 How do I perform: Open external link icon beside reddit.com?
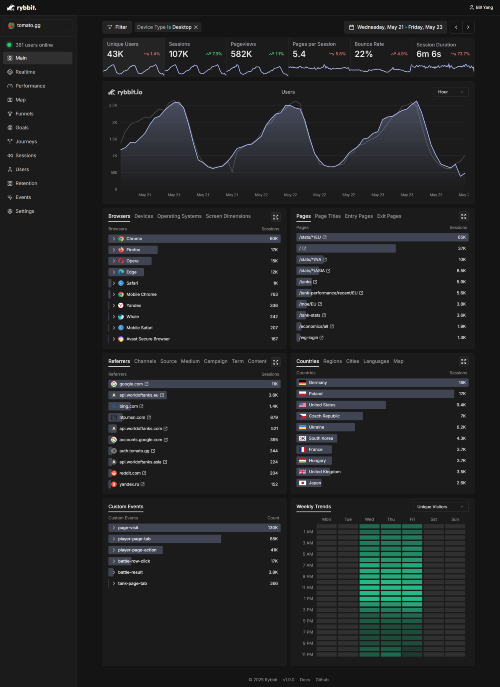tap(144, 473)
